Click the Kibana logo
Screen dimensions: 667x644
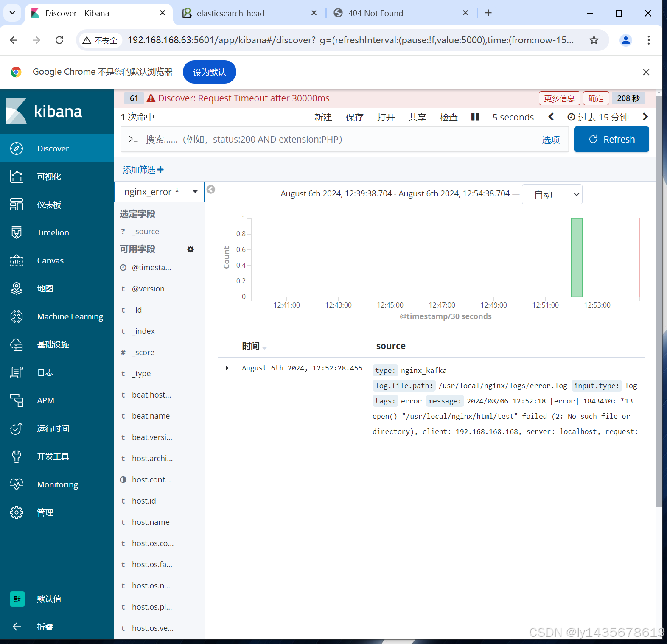(x=44, y=111)
